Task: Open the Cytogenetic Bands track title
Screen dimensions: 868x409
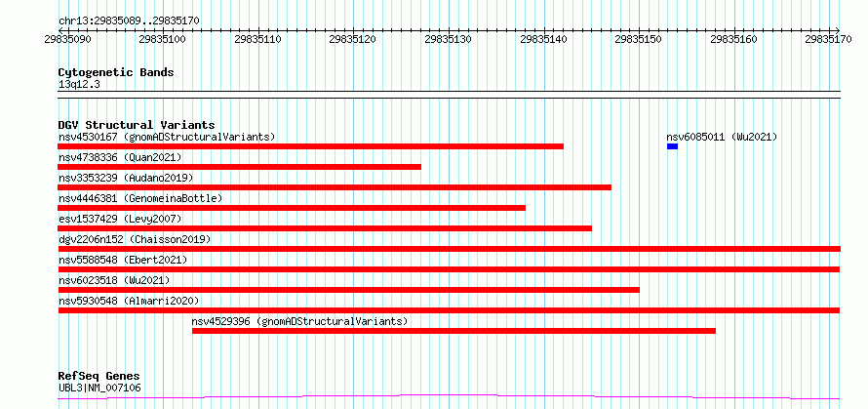Action: click(116, 72)
